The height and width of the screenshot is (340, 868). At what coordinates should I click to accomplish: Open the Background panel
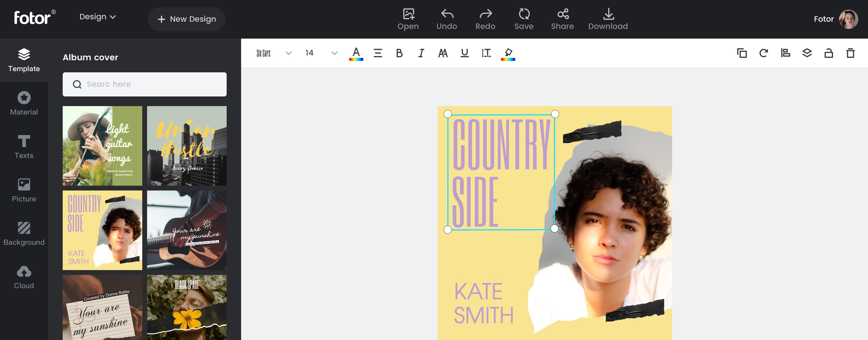pos(24,234)
